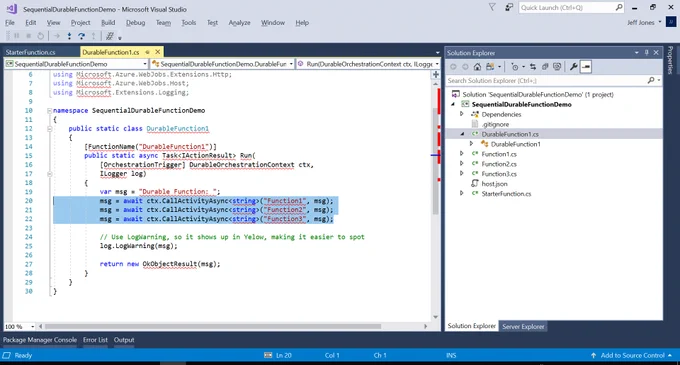The width and height of the screenshot is (680, 365).
Task: Open the File menu
Action: [x=10, y=23]
